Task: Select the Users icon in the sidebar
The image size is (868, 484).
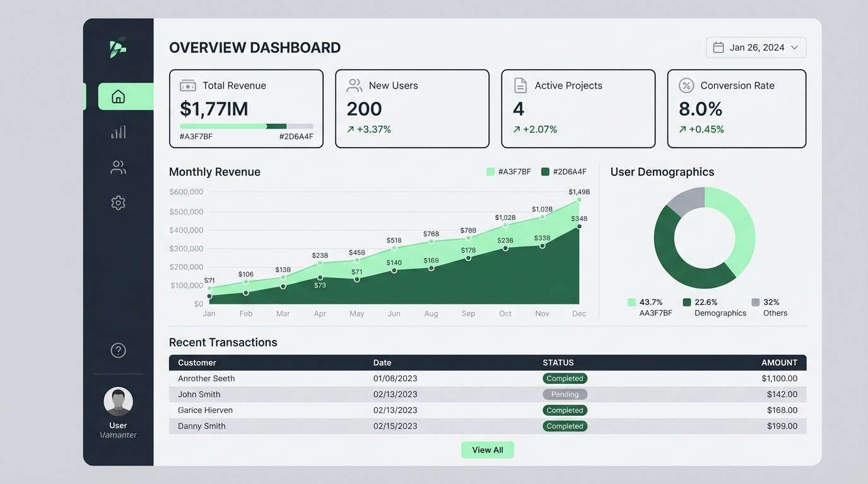Action: [118, 166]
